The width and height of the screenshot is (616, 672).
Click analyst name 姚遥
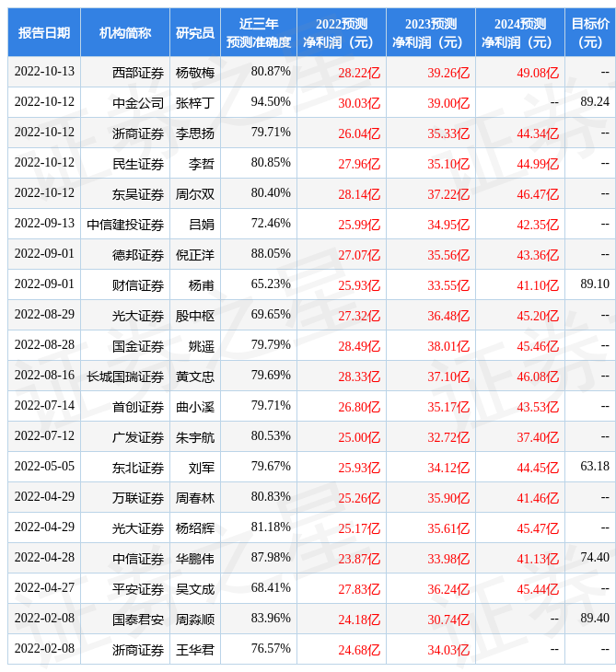(202, 346)
